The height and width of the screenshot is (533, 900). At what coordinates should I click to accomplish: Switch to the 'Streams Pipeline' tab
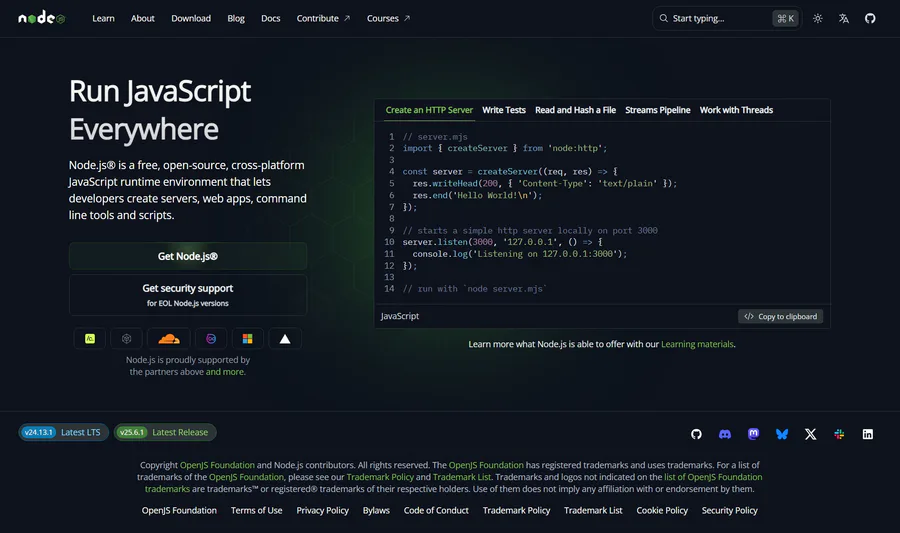point(657,110)
